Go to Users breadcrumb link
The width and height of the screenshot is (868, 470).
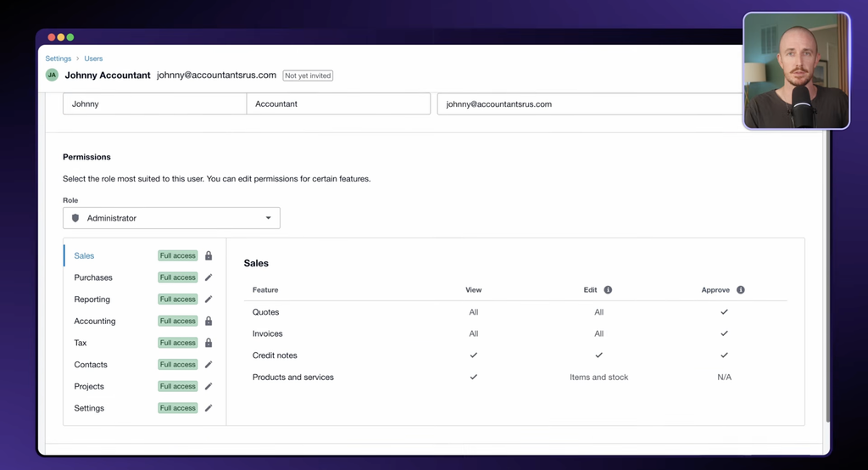pyautogui.click(x=93, y=59)
